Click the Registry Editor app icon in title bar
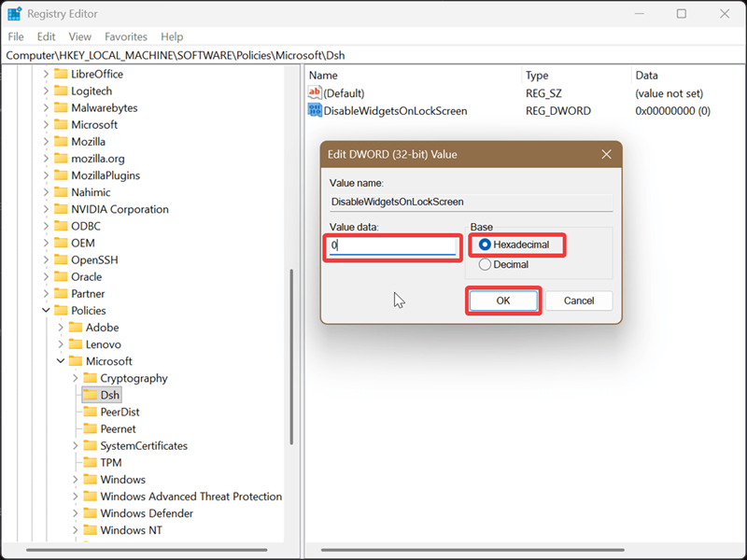 14,14
